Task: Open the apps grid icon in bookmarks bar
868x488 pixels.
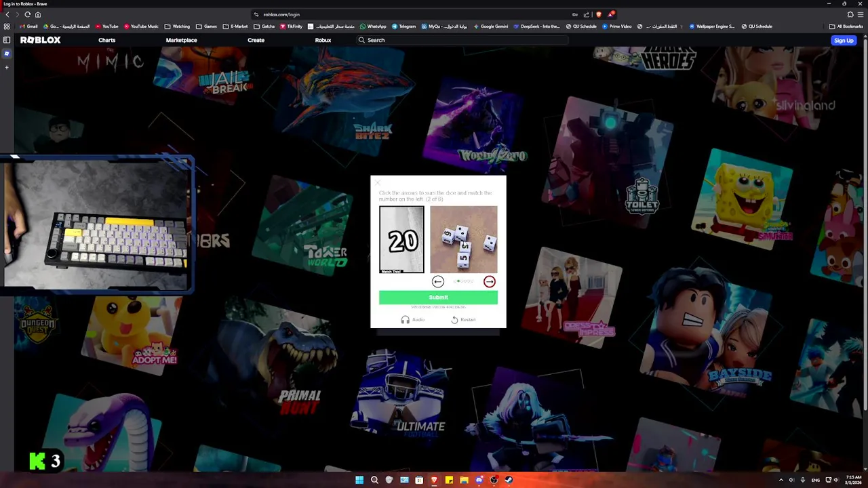Action: pyautogui.click(x=7, y=26)
